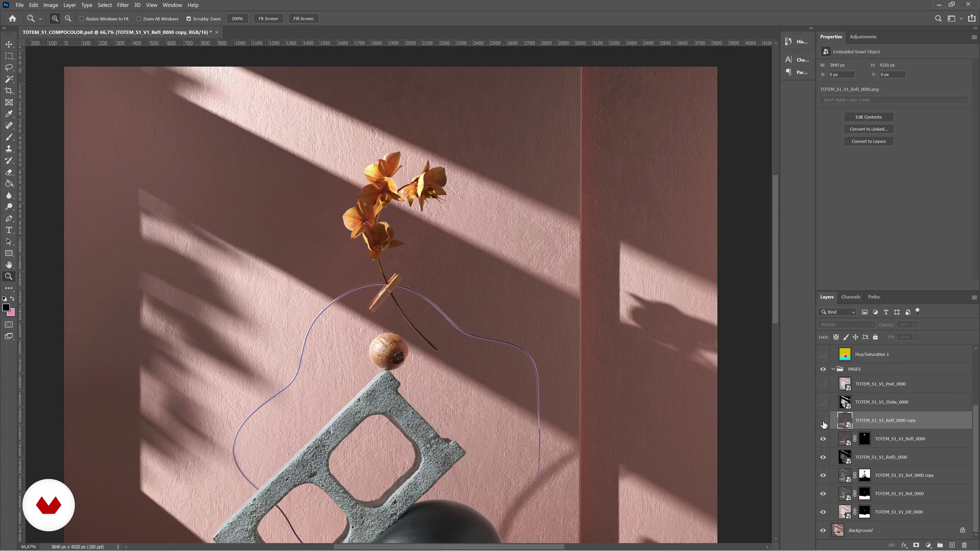Click the Fit Screen button
980x551 pixels.
click(x=268, y=19)
